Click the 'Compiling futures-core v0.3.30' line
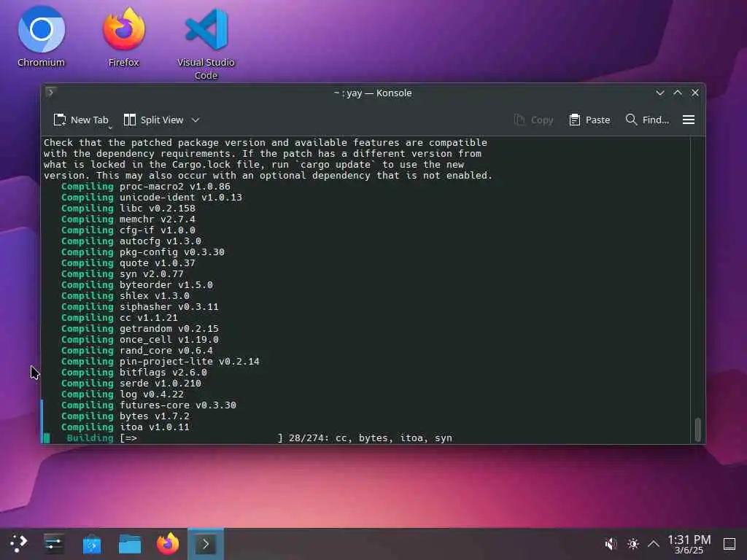Screen dimensions: 747x560 (149, 405)
